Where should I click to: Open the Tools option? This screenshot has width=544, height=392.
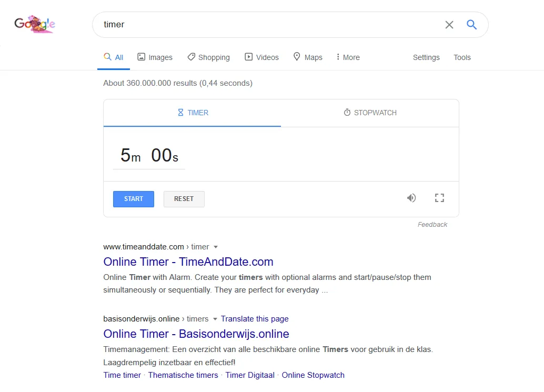pos(462,57)
